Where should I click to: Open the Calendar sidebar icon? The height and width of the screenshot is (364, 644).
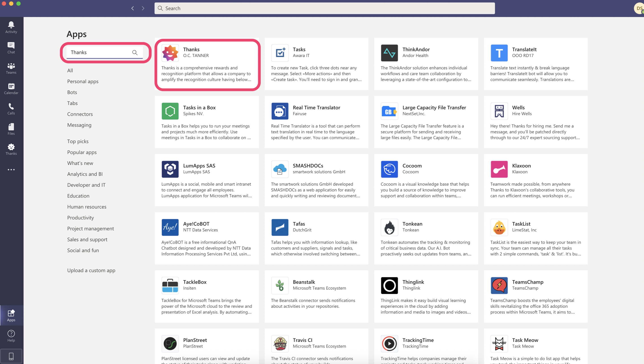[x=11, y=88]
